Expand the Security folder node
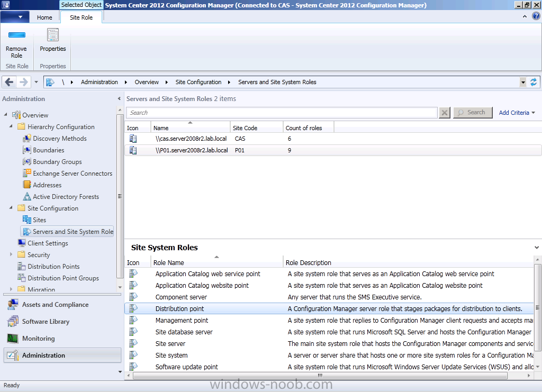The height and width of the screenshot is (392, 542). (11, 254)
